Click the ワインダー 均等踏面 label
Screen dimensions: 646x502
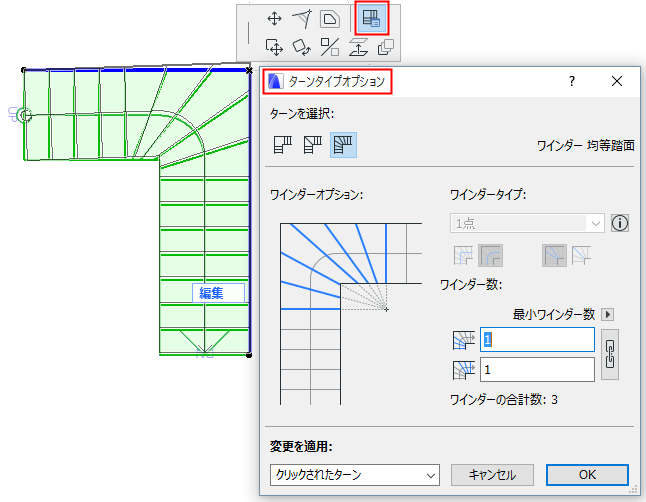[585, 145]
